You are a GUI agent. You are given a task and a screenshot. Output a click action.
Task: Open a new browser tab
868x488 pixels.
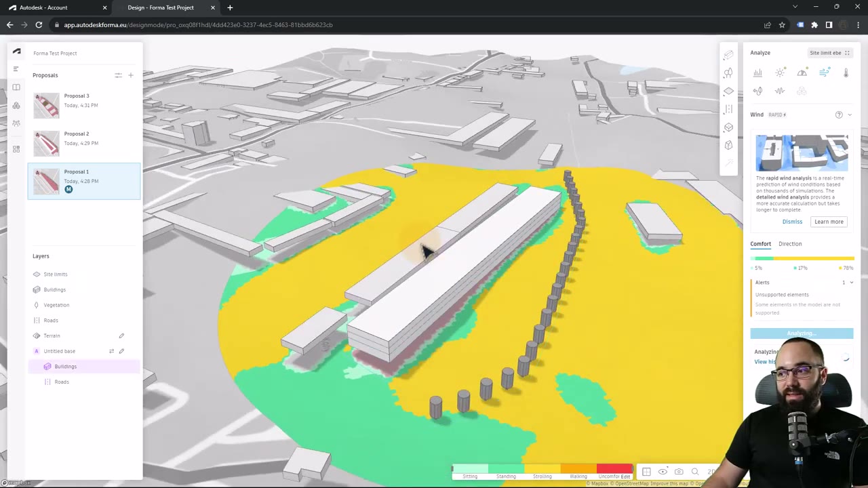pyautogui.click(x=230, y=7)
